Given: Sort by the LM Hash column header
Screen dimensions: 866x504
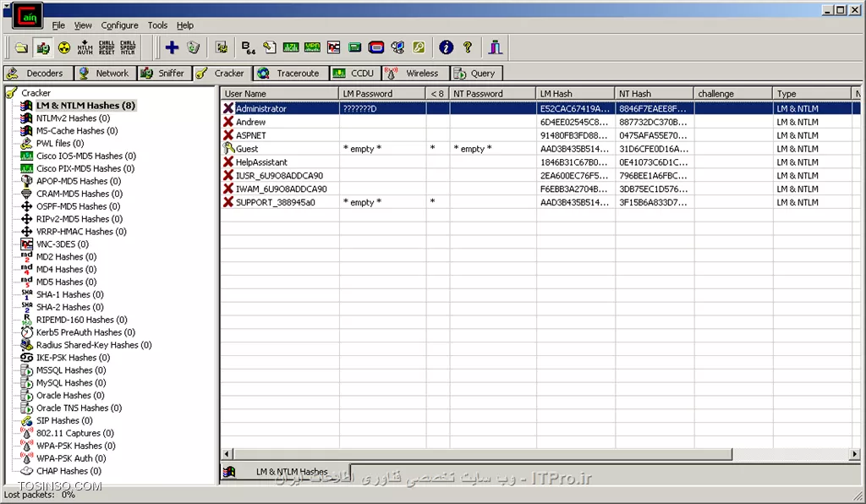Looking at the screenshot, I should click(575, 94).
